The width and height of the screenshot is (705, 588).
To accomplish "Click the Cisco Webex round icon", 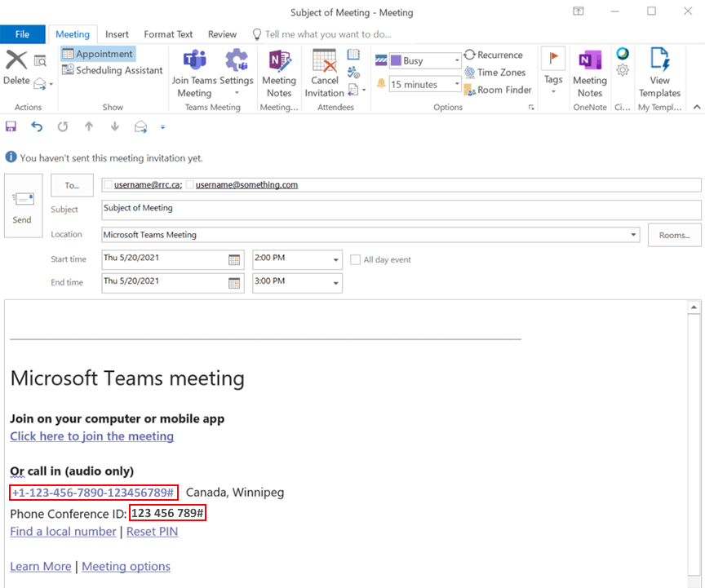I will (623, 54).
